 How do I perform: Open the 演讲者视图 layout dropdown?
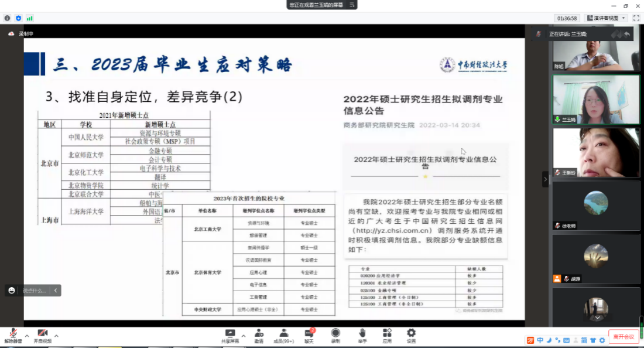(x=606, y=18)
